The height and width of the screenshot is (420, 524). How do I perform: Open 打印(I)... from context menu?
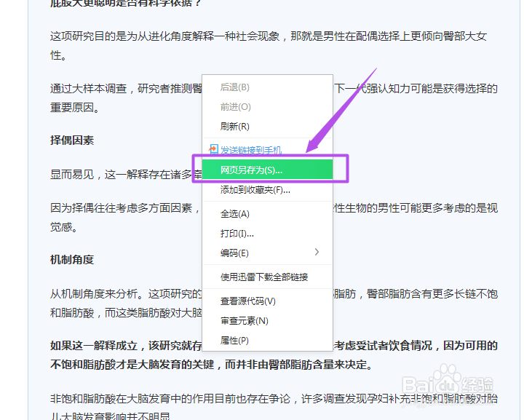pos(267,233)
